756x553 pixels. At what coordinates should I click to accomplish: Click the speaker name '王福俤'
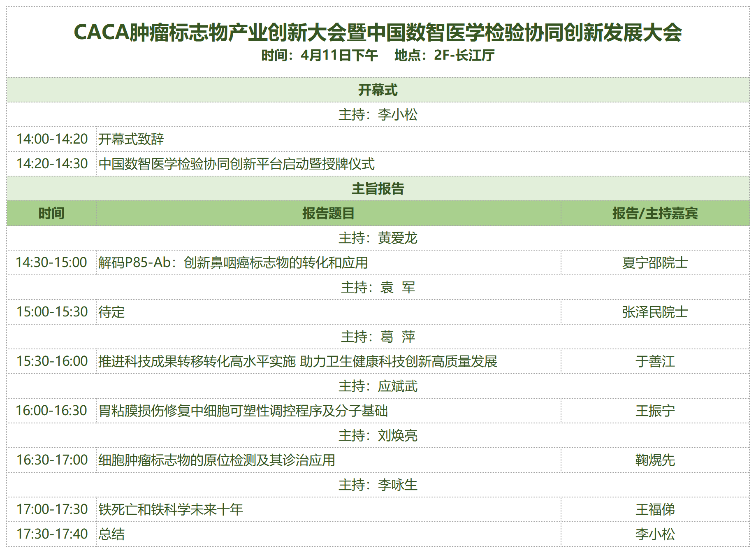655,509
